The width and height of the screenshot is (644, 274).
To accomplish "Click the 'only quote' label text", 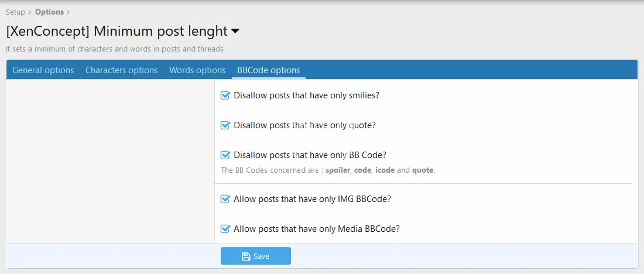I will [x=304, y=125].
